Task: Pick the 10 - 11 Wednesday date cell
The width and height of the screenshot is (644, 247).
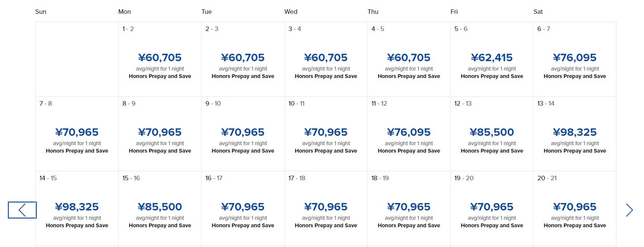Action: [x=326, y=134]
